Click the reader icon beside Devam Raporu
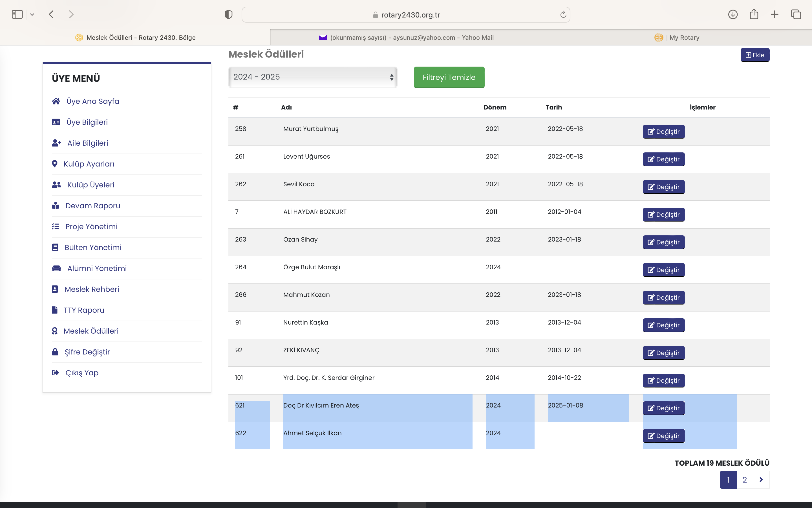This screenshot has height=508, width=812. click(56, 206)
